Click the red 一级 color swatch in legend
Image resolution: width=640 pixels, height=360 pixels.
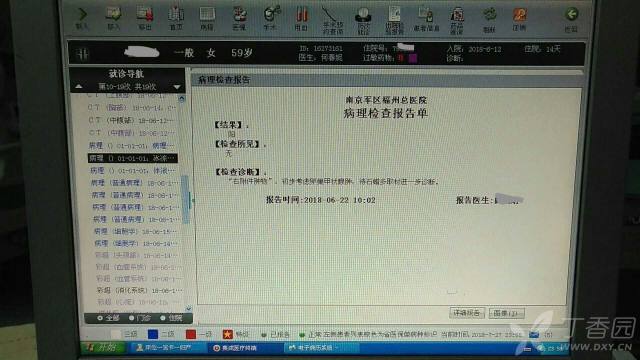[x=191, y=334]
